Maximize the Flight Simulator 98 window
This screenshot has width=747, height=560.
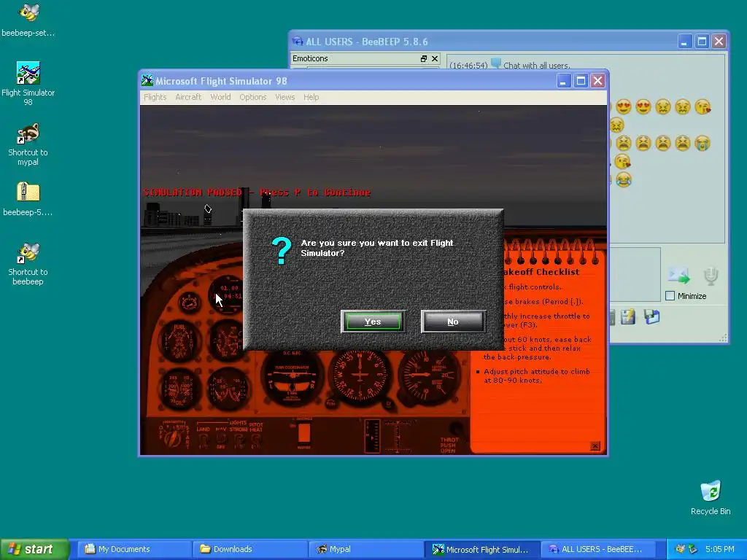(581, 80)
